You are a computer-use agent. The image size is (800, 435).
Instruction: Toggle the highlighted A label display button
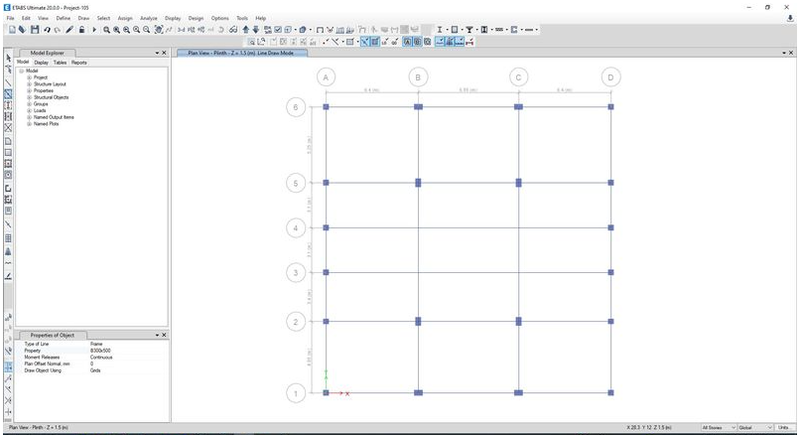coord(407,42)
